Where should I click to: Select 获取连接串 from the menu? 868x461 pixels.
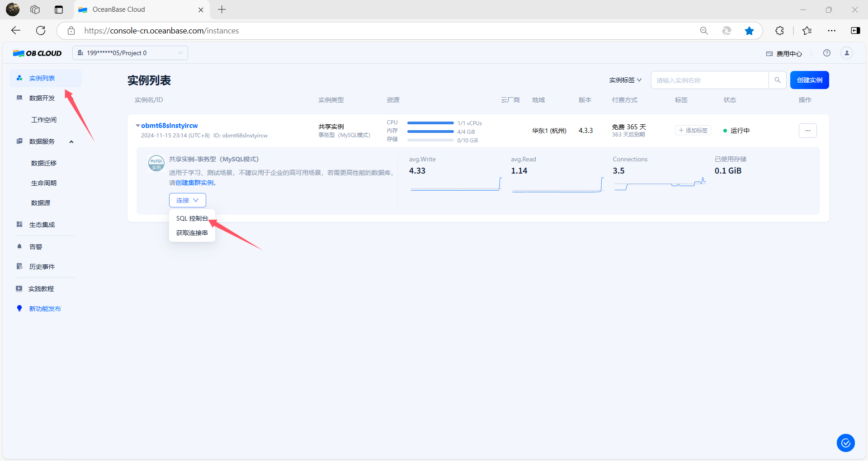[x=192, y=233]
